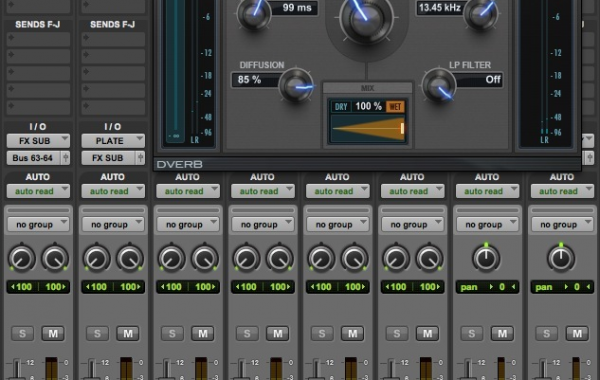
Task: Click right pan knob on the sixth strip
Action: [x=429, y=258]
